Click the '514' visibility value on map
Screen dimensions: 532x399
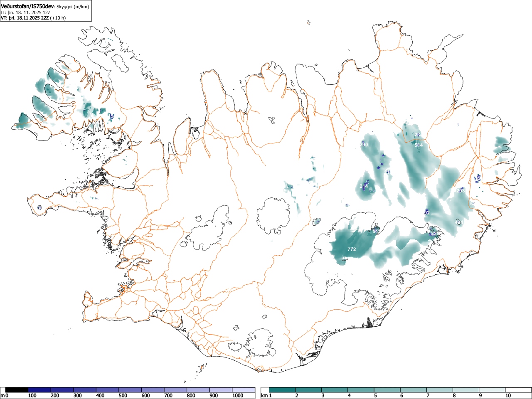419,145
